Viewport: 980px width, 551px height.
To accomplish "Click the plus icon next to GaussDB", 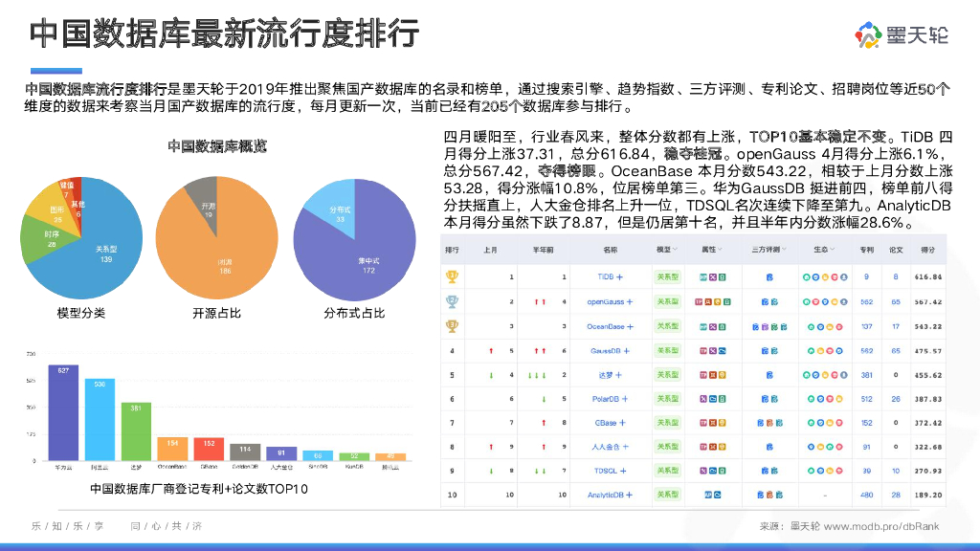I will tap(626, 351).
